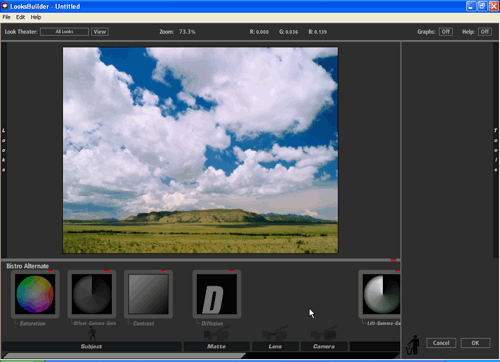
Task: Select the Offset-Gamma-Gain tool
Action: pos(92,294)
